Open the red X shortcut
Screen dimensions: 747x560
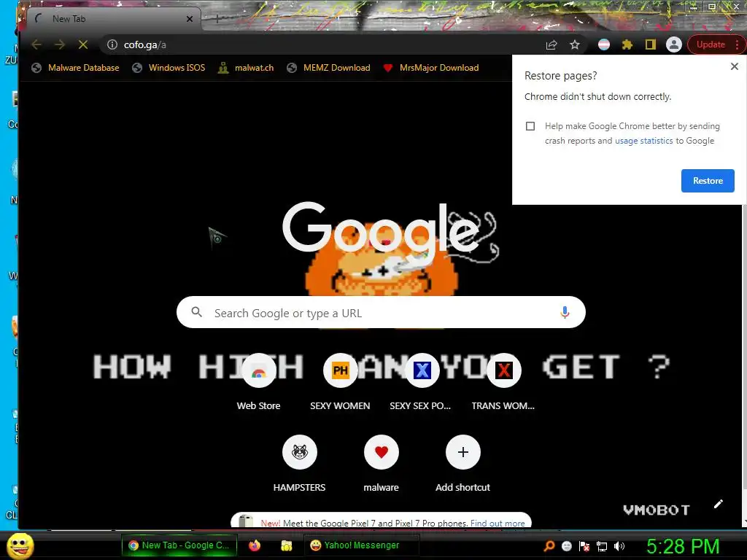click(x=503, y=370)
